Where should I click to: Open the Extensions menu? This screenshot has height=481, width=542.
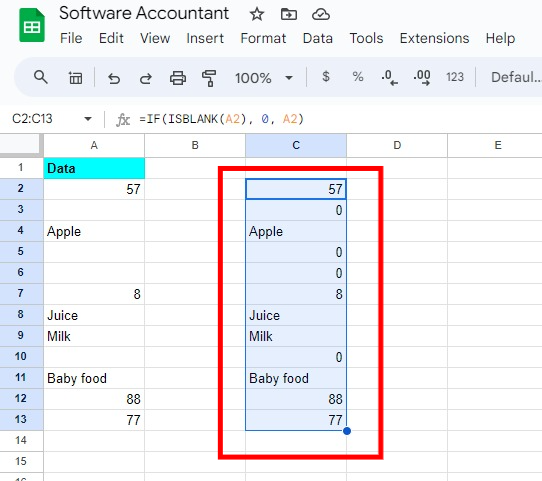(x=434, y=38)
